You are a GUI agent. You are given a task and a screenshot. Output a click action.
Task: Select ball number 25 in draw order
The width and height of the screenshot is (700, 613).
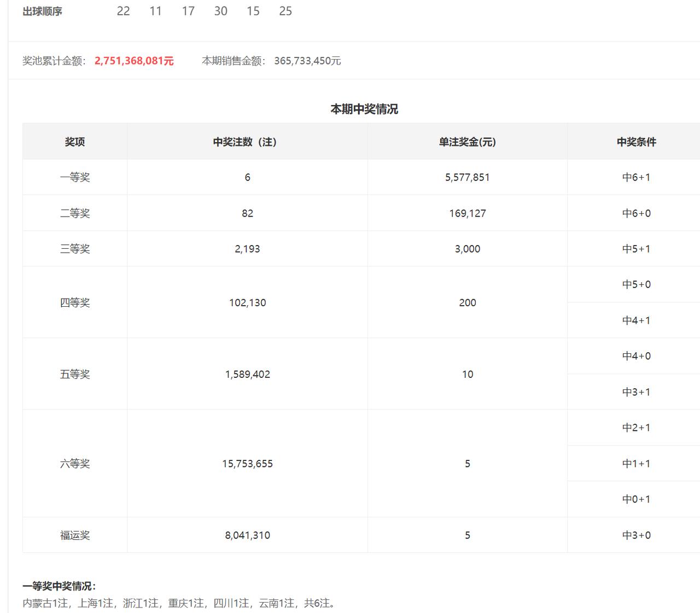(x=285, y=11)
